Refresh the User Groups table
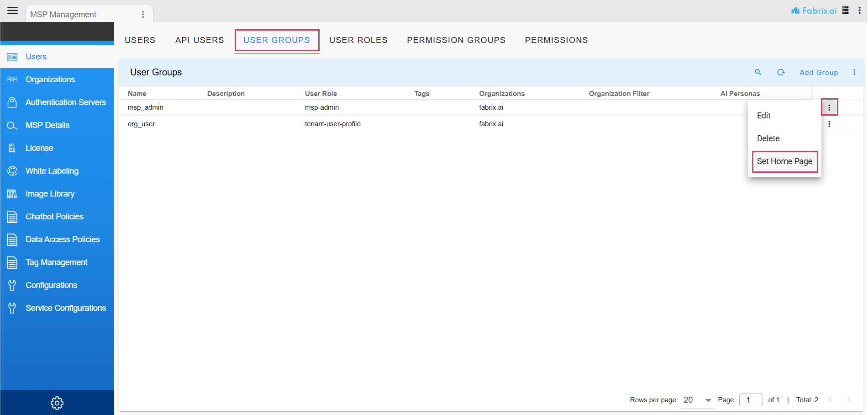The image size is (868, 415). coord(781,72)
